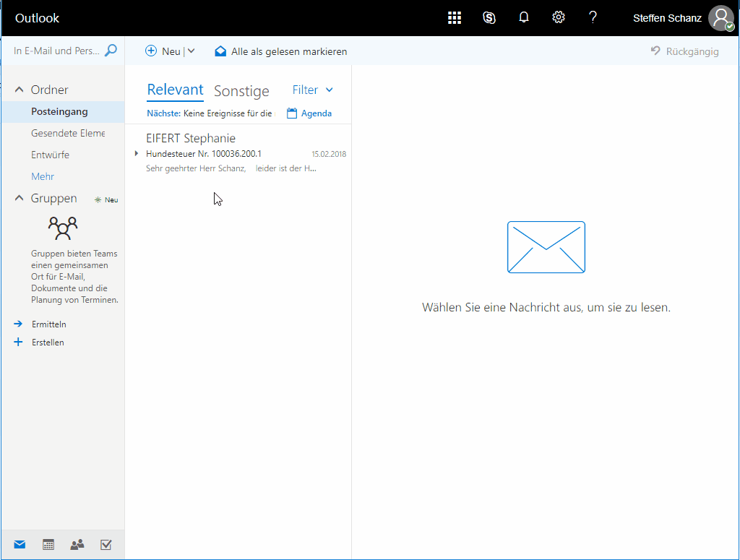
Task: Click the Outlook title
Action: tap(37, 18)
